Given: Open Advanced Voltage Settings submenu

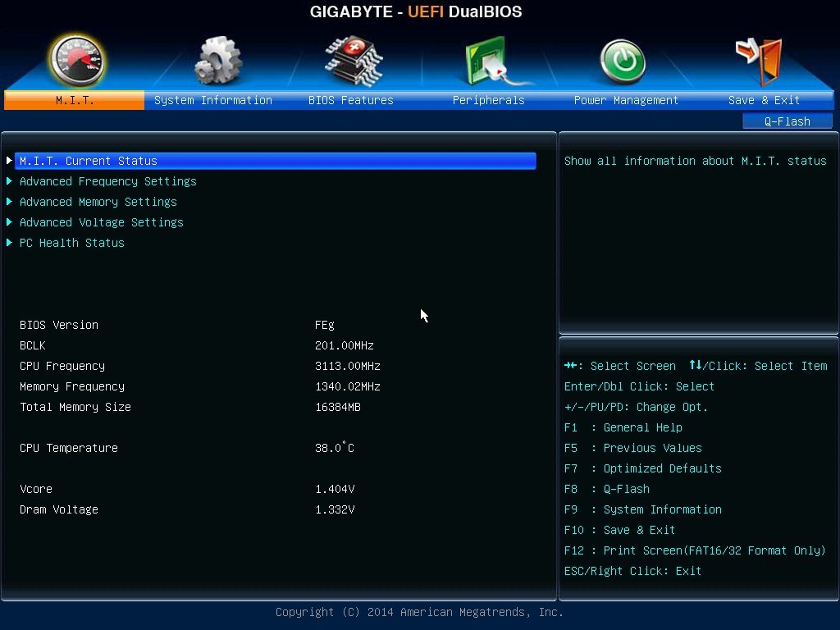Looking at the screenshot, I should click(101, 222).
